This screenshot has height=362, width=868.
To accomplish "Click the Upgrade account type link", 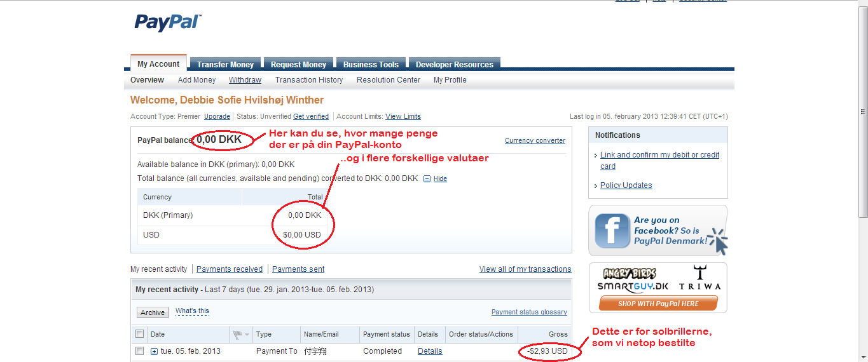I will pyautogui.click(x=217, y=117).
